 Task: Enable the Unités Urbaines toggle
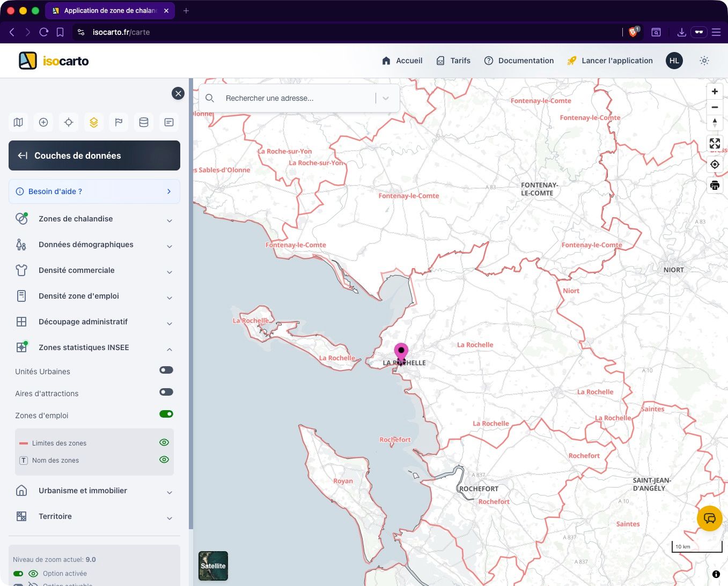coord(166,370)
